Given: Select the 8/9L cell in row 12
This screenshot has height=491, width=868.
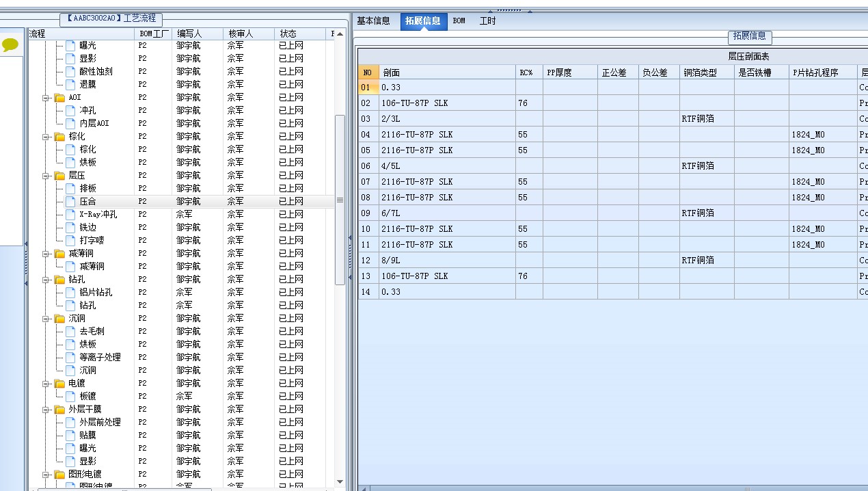Looking at the screenshot, I should coord(447,261).
